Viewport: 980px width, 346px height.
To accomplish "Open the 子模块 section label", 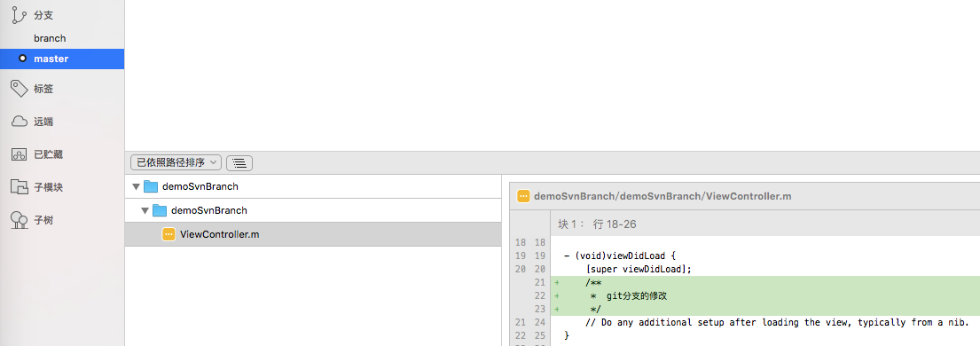I will (x=49, y=187).
